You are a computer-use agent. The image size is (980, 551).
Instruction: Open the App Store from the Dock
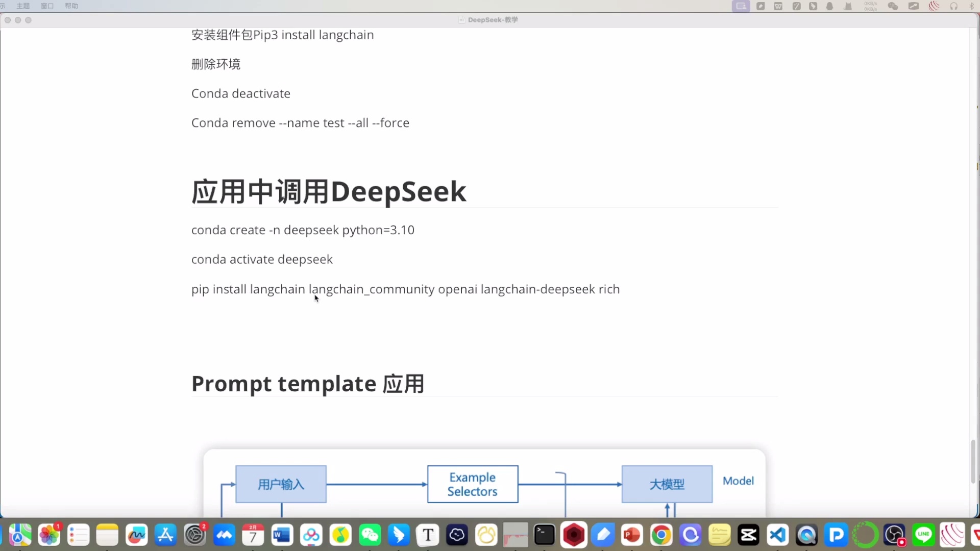coord(165,535)
